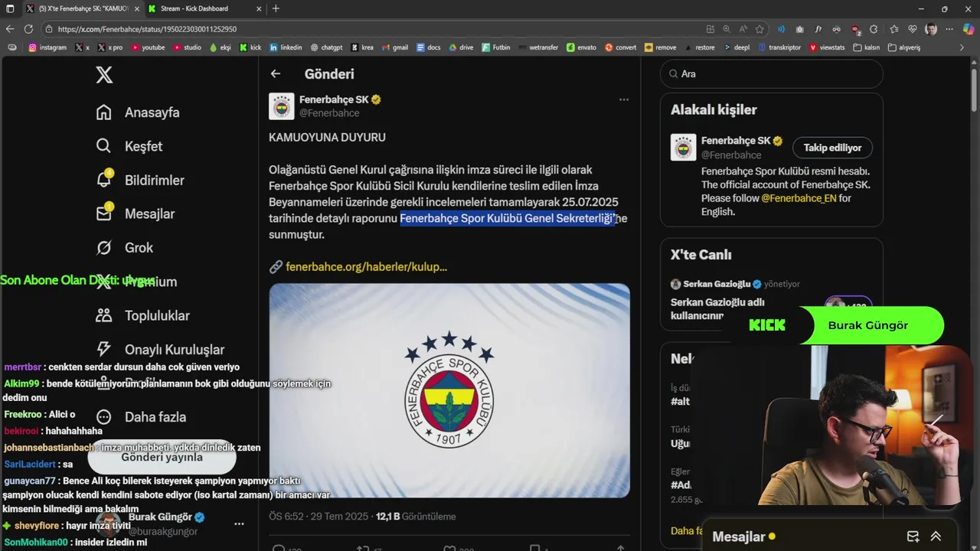Open the favorites list icon

coord(893,29)
